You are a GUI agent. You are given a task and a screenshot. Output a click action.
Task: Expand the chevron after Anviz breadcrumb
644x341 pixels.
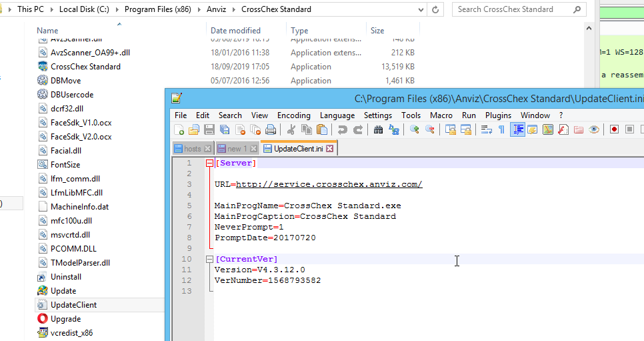coord(234,9)
